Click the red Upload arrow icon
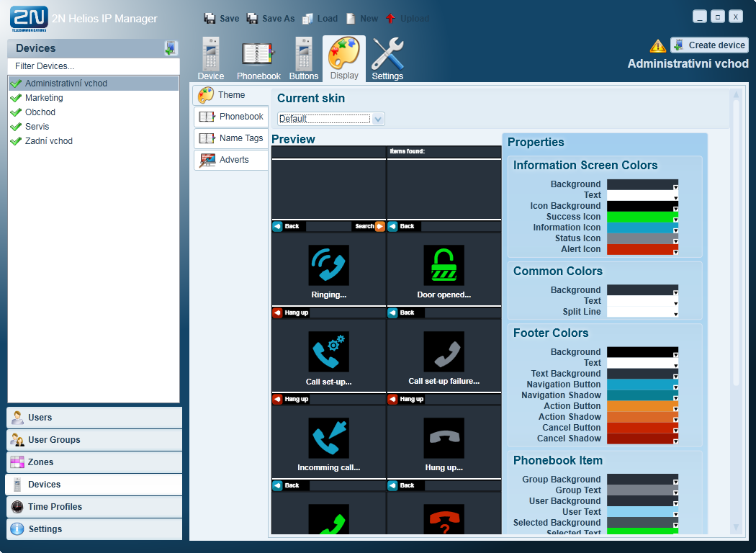 tap(390, 18)
